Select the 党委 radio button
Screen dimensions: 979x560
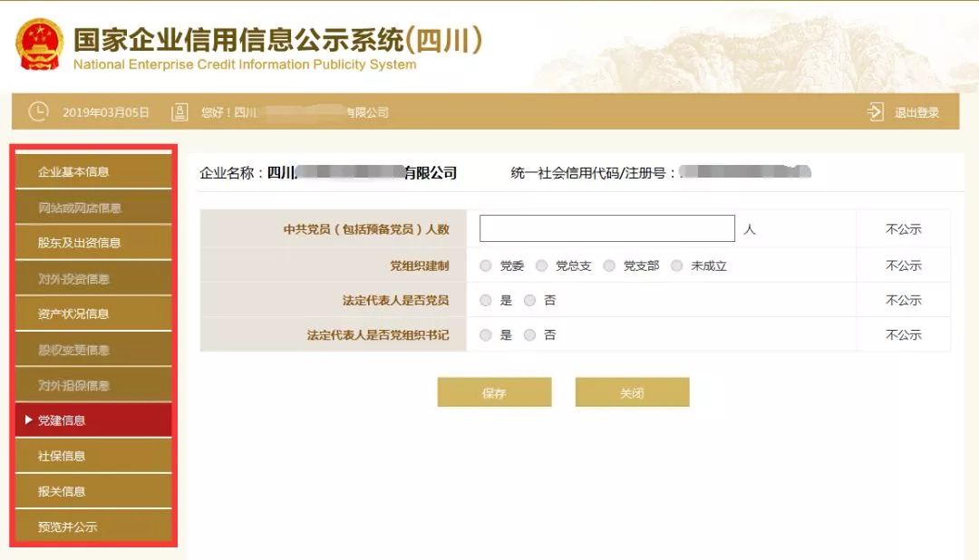(486, 266)
